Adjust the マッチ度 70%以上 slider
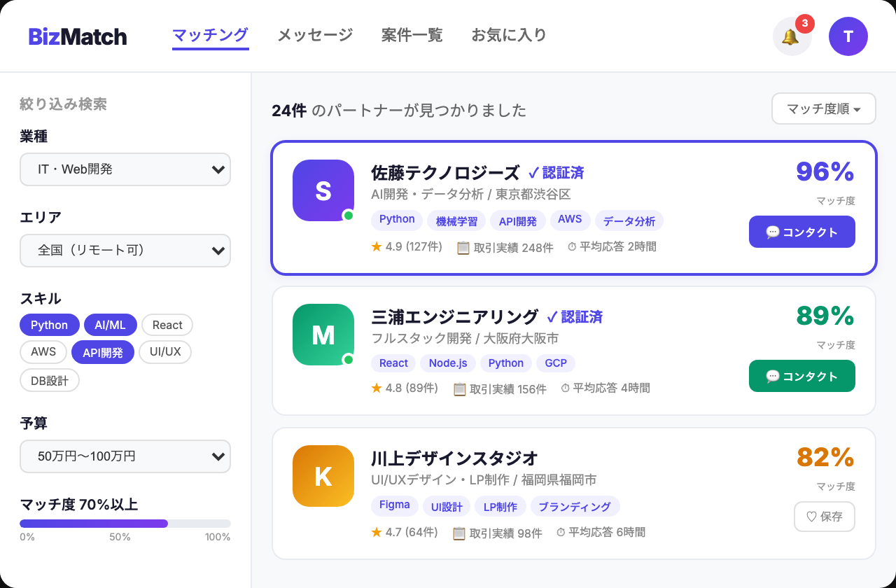The width and height of the screenshot is (896, 588). 168,523
